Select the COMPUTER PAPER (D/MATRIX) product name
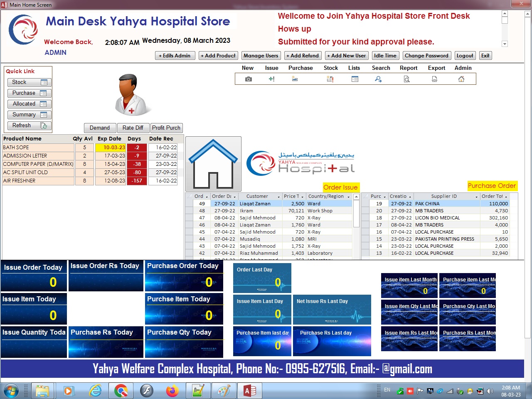Screen dimensions: 532x399 (38, 164)
